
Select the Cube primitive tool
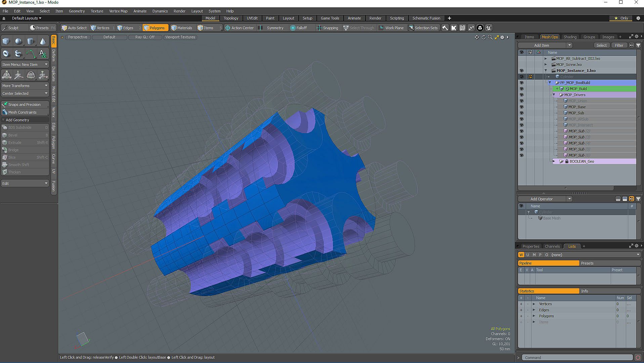(x=6, y=41)
